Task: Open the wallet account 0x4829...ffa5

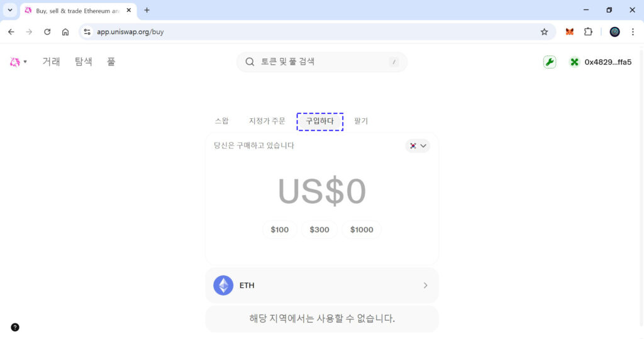Action: (601, 62)
